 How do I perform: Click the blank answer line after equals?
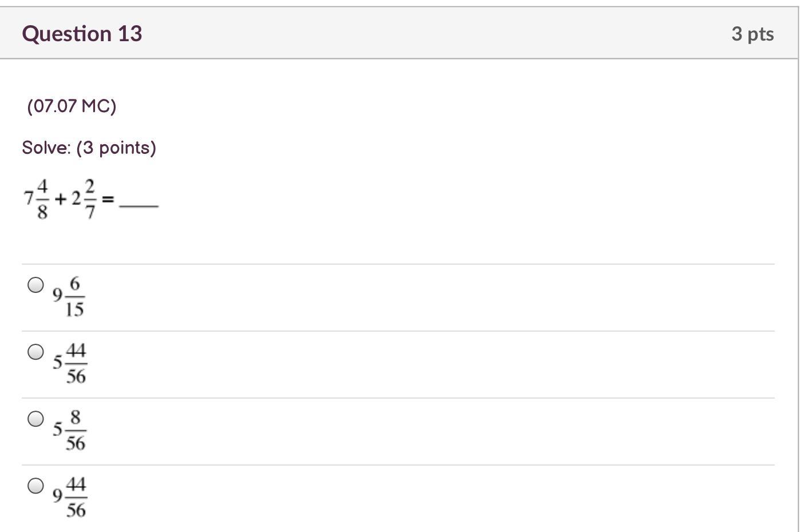pos(138,205)
